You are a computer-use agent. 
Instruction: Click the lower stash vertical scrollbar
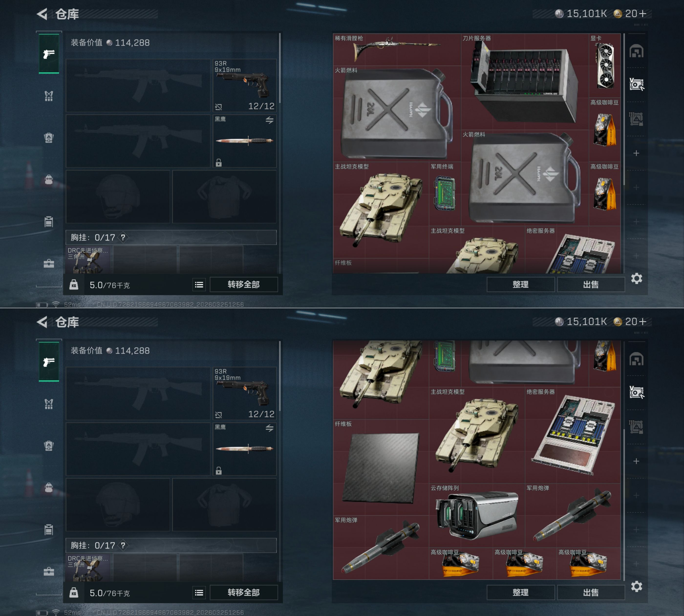624,504
